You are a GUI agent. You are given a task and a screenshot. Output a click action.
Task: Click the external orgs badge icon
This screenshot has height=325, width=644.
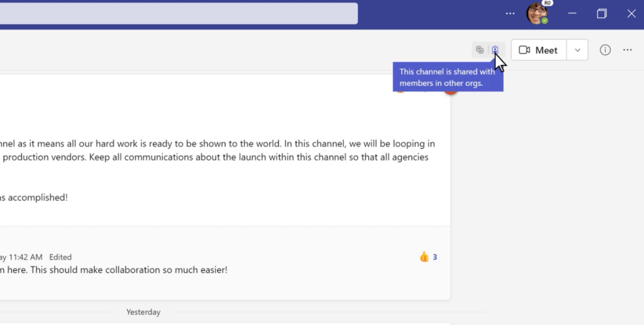495,50
